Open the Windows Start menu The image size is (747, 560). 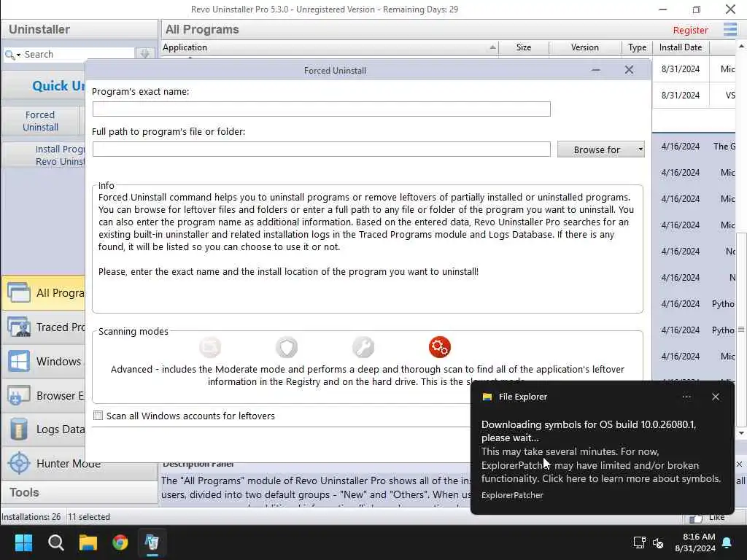23,542
